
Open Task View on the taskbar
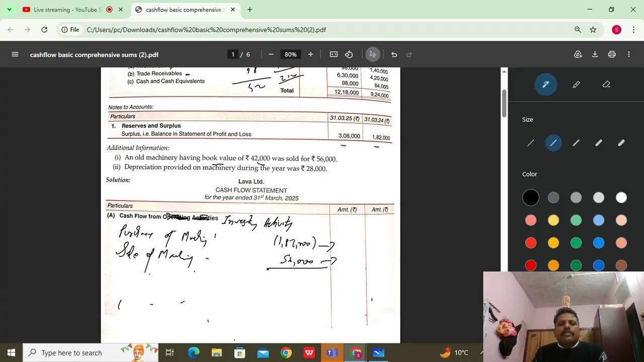[170, 352]
